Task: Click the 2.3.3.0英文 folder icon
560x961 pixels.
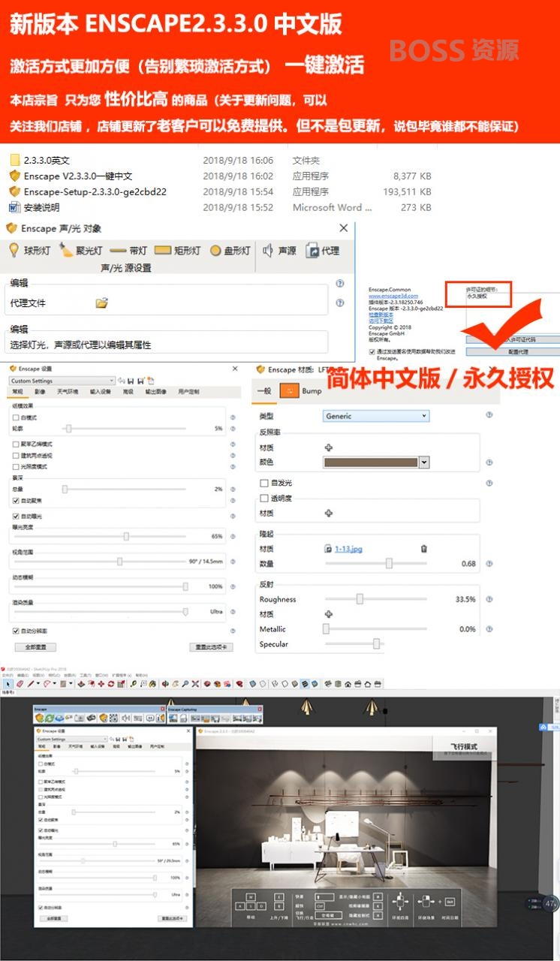Action: coord(14,160)
